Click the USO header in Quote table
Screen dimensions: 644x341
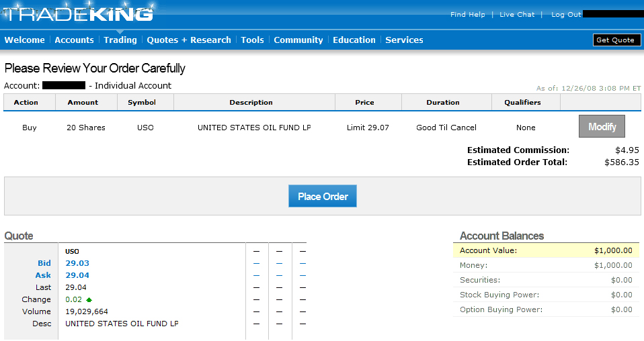pyautogui.click(x=73, y=251)
